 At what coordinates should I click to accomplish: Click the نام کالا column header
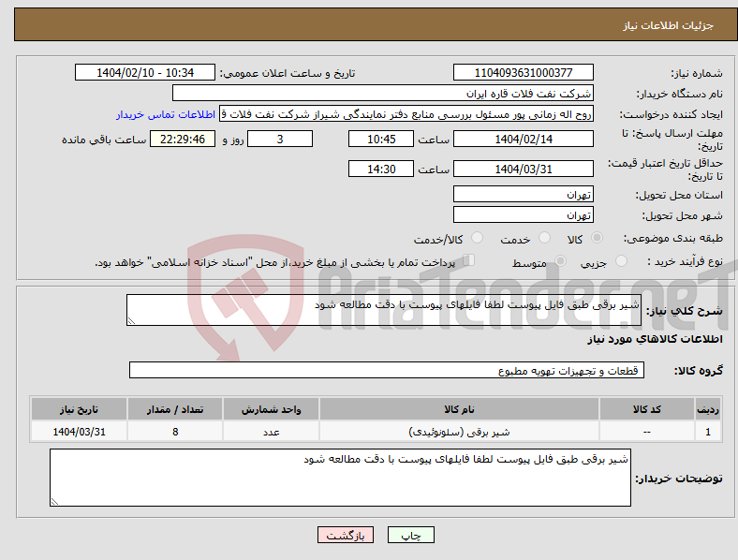459,409
